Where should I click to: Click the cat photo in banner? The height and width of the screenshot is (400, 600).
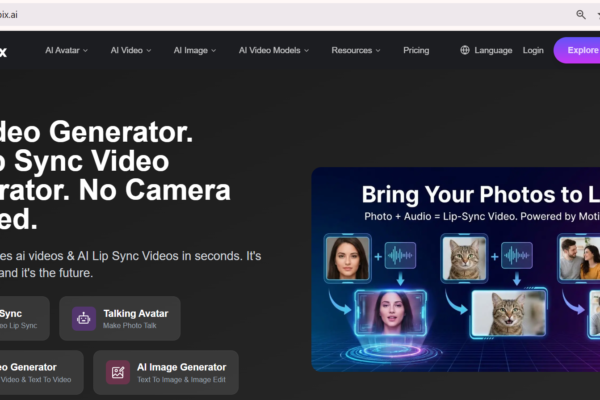click(464, 258)
